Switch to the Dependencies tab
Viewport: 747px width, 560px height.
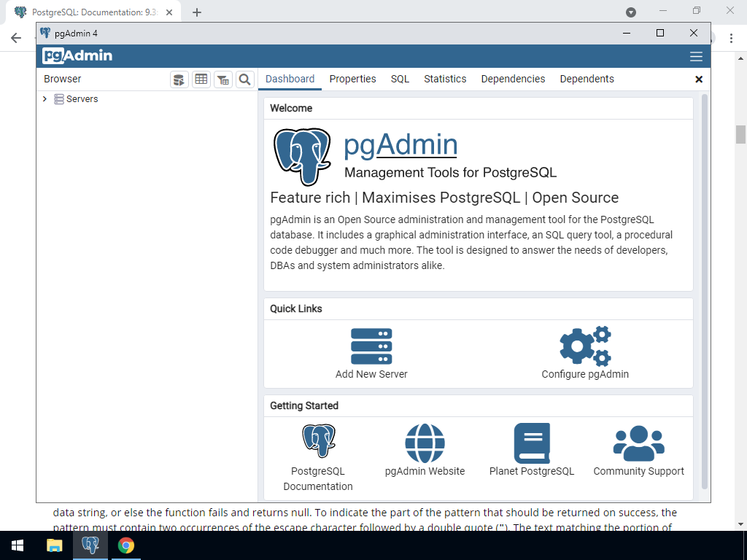pos(513,79)
